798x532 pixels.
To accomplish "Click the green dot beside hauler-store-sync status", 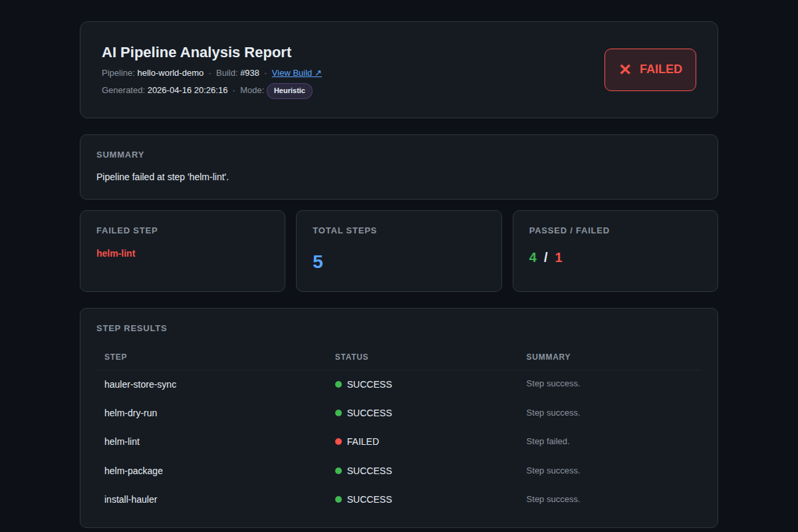I will [338, 384].
